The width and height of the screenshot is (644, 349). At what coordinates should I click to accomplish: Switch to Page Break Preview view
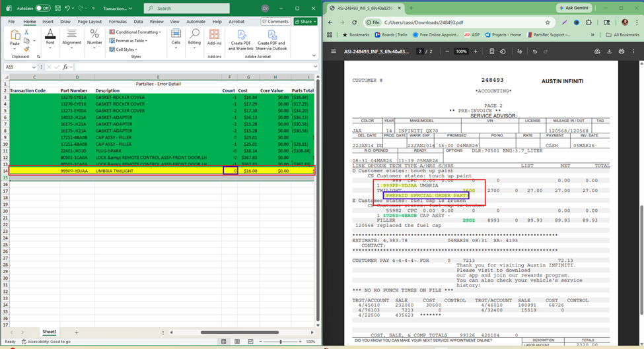(x=250, y=342)
